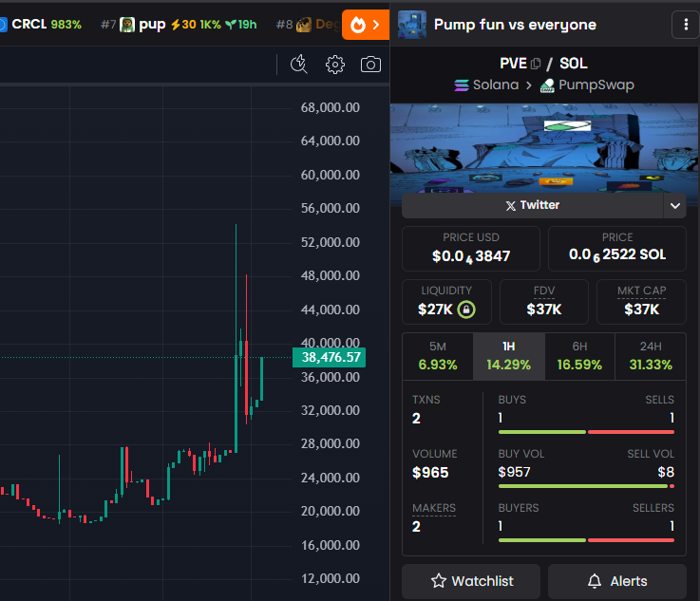This screenshot has height=601, width=700.
Task: Select the Solana chain link
Action: pyautogui.click(x=486, y=85)
